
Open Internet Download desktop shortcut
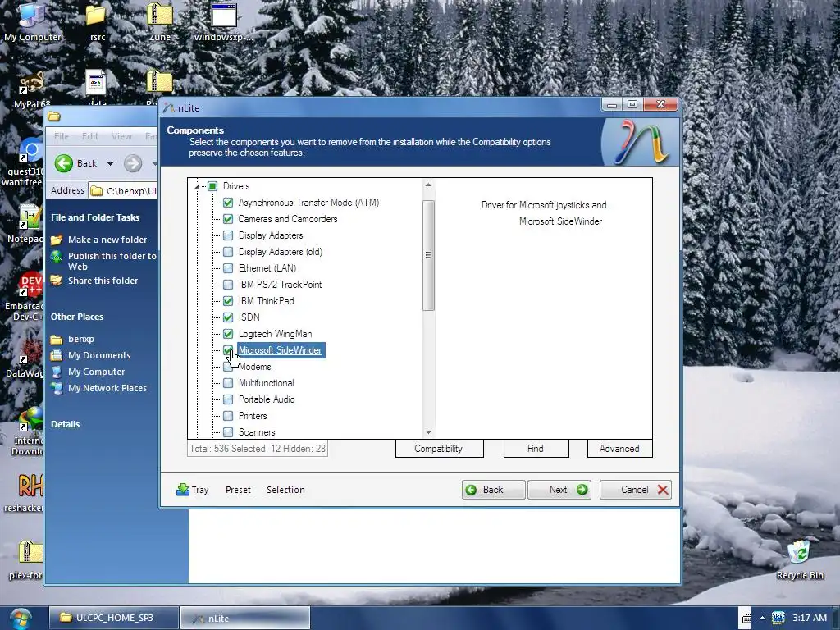28,431
